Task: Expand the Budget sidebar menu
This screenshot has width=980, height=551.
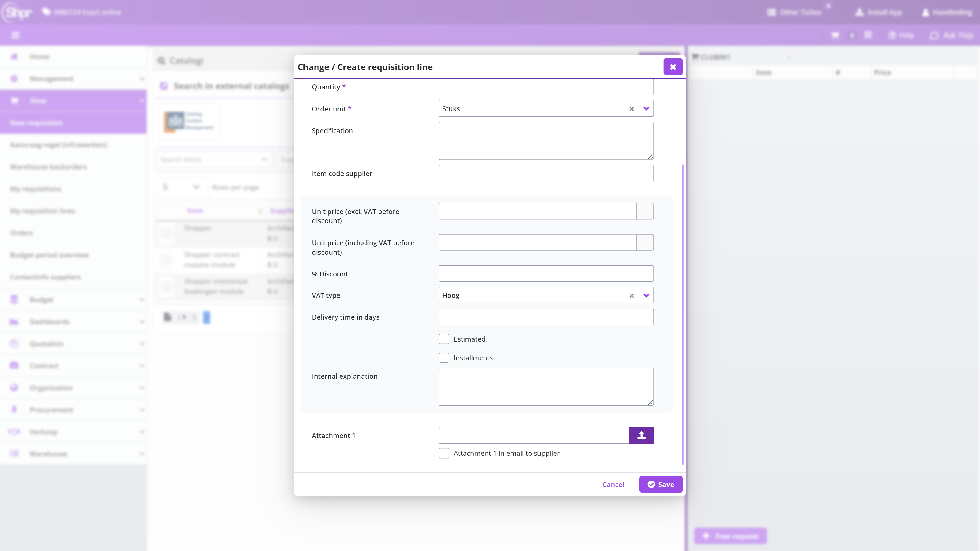Action: [73, 300]
